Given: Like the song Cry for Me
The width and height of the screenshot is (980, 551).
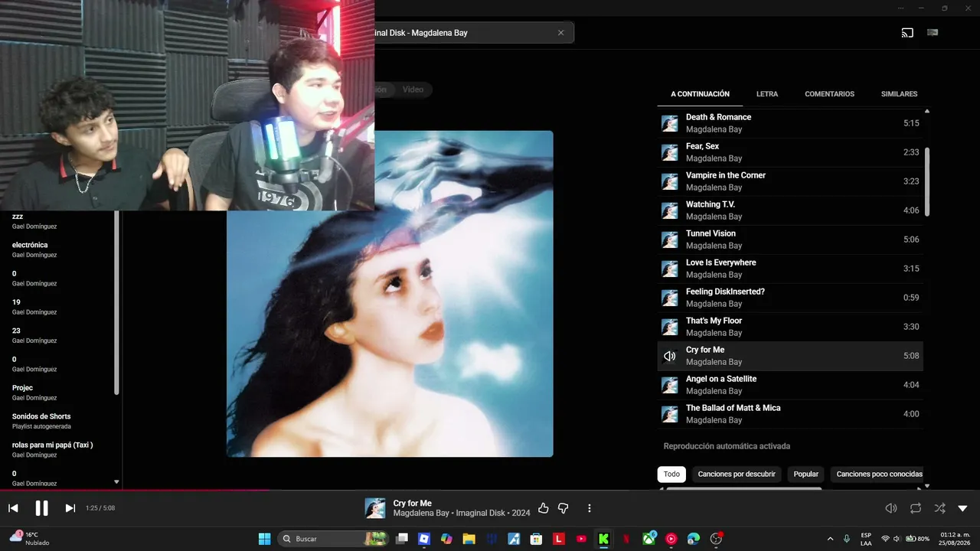Looking at the screenshot, I should (x=544, y=508).
